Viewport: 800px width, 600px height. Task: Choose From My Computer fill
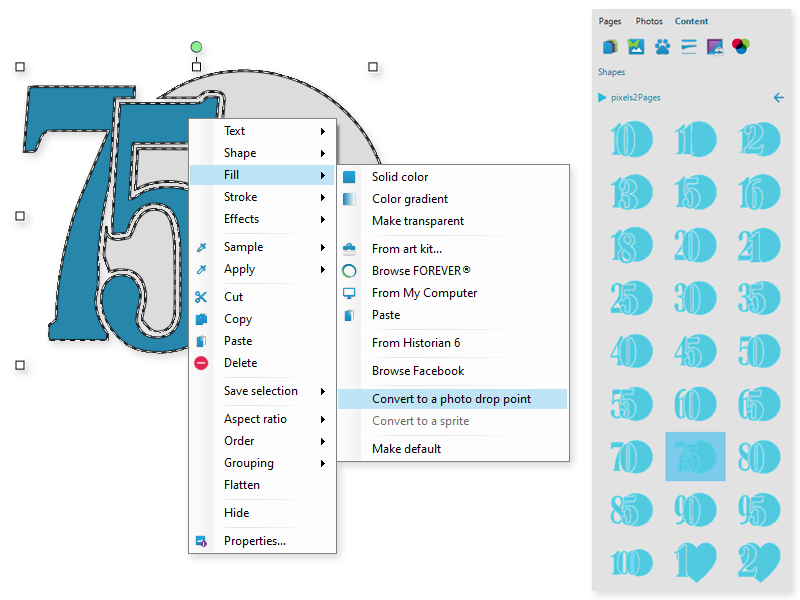point(453,293)
